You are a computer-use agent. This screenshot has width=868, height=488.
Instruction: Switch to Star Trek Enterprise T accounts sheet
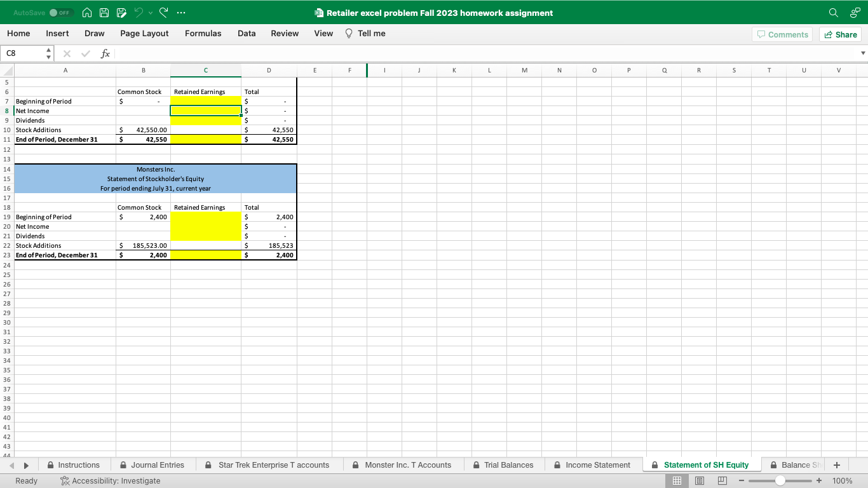coord(268,465)
